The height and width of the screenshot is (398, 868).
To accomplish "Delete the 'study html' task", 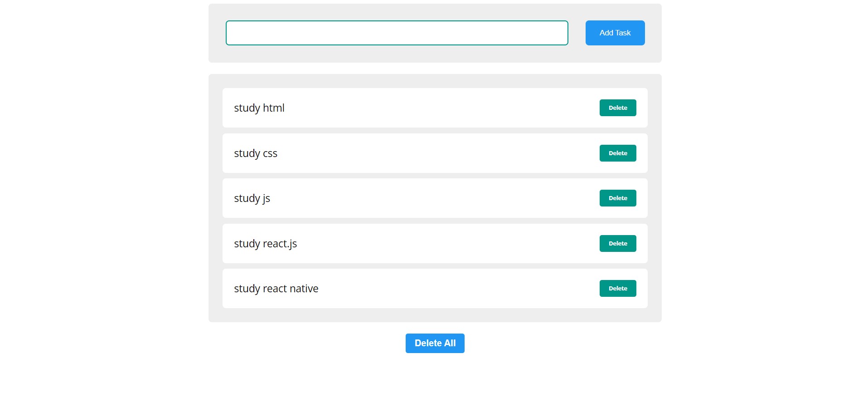I will (x=617, y=108).
